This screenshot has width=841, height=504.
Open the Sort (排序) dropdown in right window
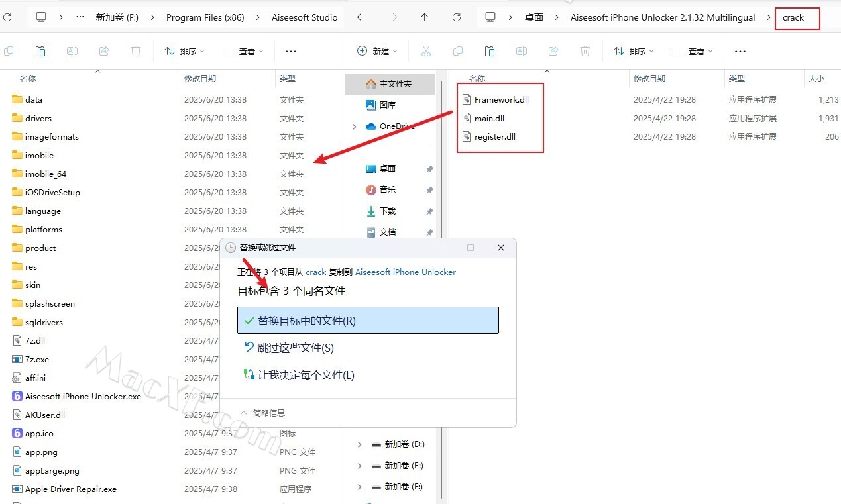tap(634, 51)
